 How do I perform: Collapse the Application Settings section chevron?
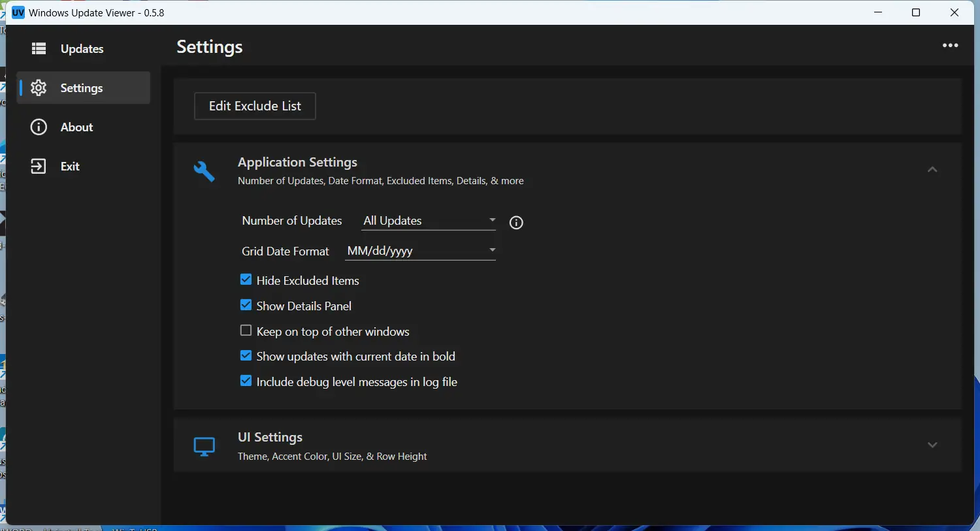click(932, 170)
